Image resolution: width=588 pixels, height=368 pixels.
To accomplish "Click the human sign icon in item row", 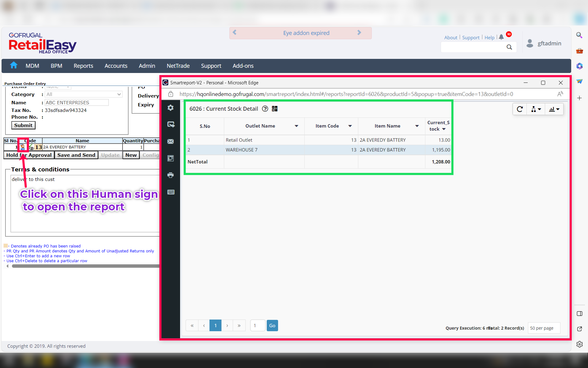I will [x=22, y=147].
